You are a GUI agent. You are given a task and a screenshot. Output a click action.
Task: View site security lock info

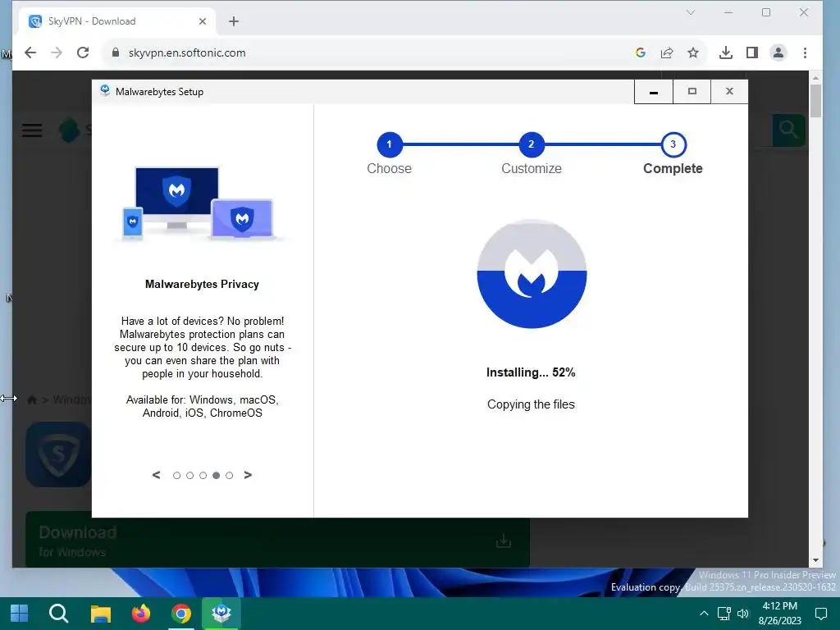click(115, 52)
